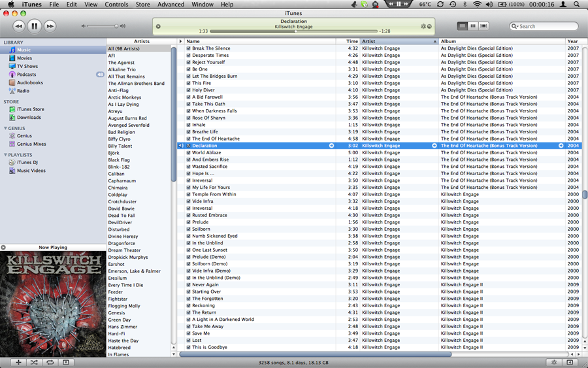Open TV Shows in the sidebar
The image size is (588, 368).
tap(27, 67)
